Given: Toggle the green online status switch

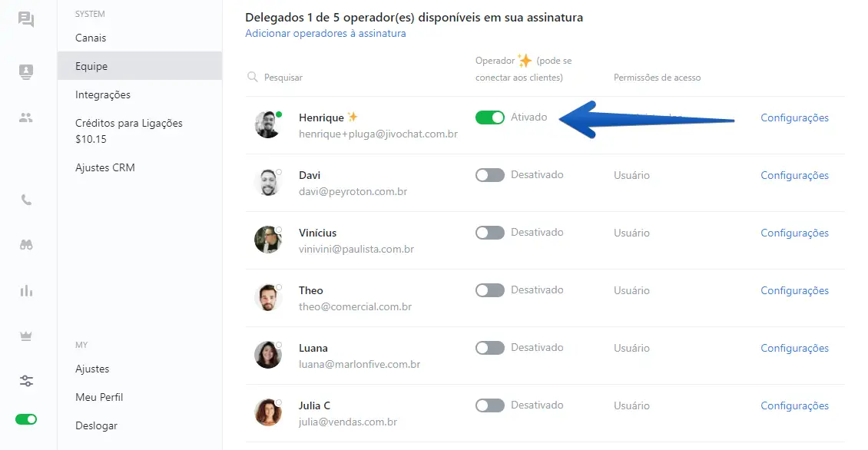Looking at the screenshot, I should tap(26, 419).
